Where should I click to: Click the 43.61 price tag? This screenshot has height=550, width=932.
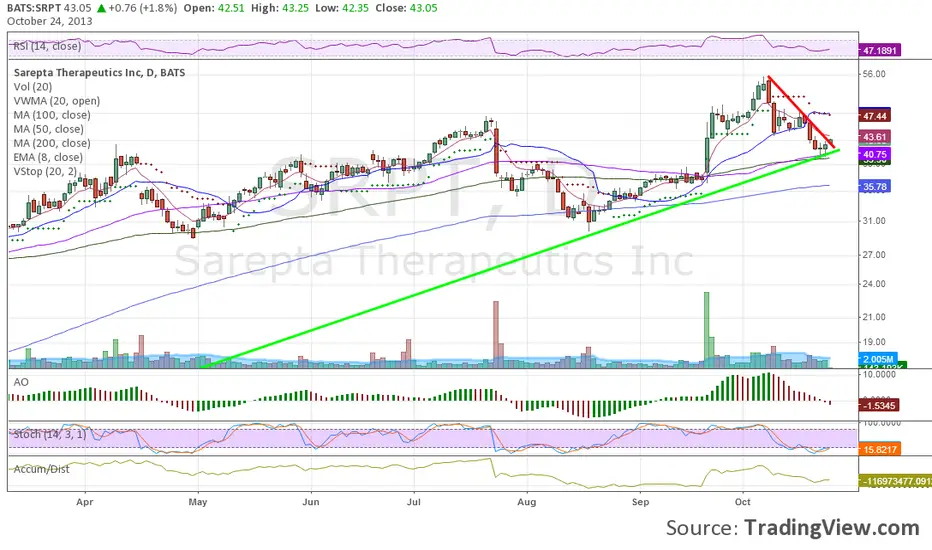pyautogui.click(x=874, y=137)
